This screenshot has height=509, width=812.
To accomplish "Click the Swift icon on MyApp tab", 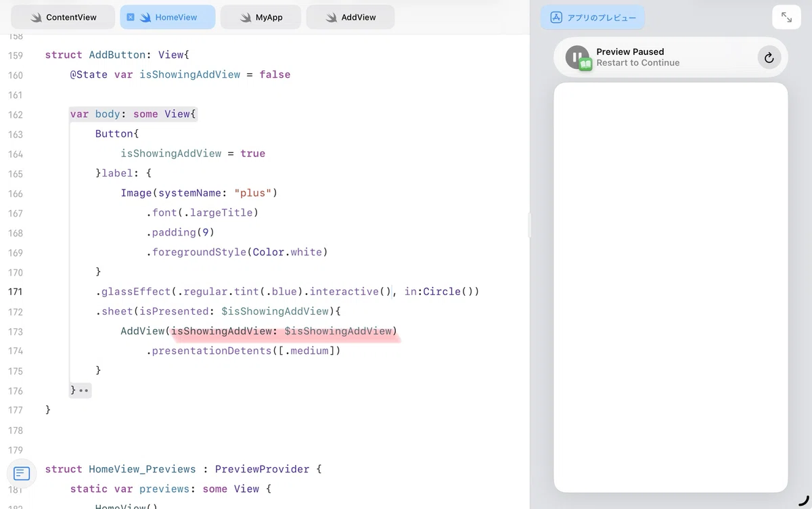I will pyautogui.click(x=246, y=18).
